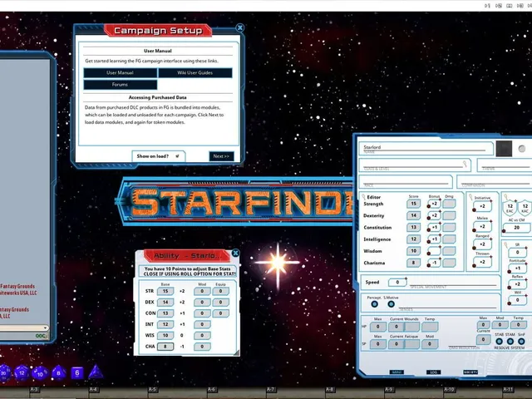Roll the Melee attack +2 box
The image size is (532, 399).
(482, 226)
